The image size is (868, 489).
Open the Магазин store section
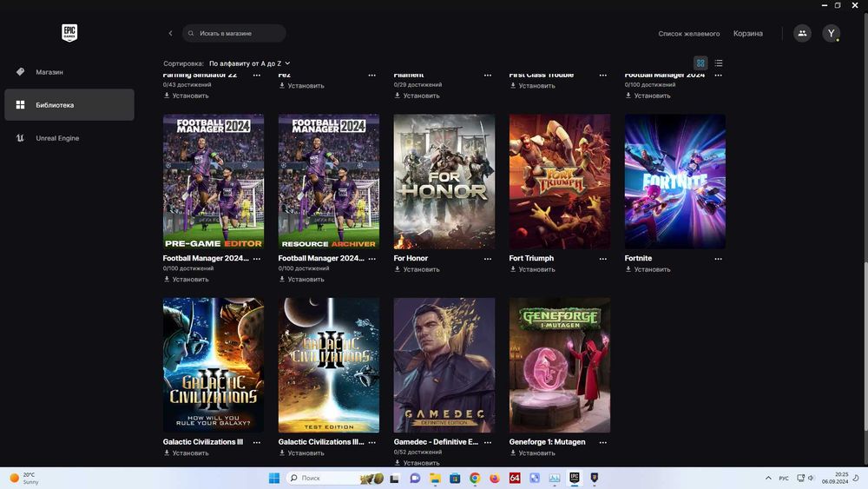pos(69,72)
